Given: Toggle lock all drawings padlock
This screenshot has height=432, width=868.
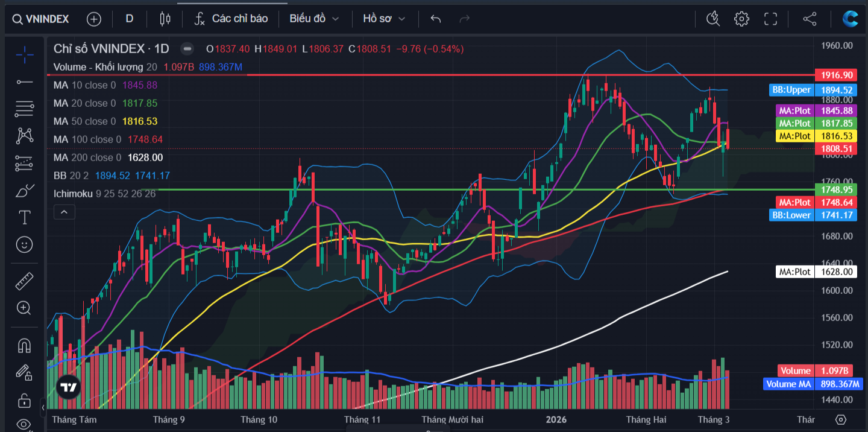Looking at the screenshot, I should pos(24,400).
